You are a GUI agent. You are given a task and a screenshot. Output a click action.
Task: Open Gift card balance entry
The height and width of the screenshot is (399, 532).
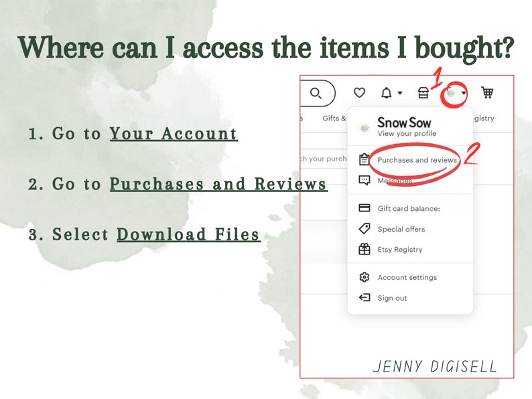[x=409, y=208]
